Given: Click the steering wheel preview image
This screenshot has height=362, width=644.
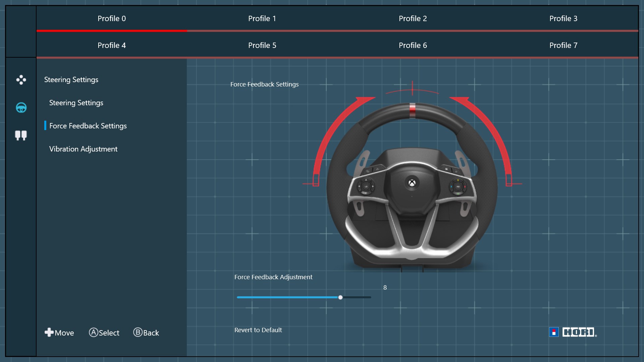Looking at the screenshot, I should [x=412, y=188].
